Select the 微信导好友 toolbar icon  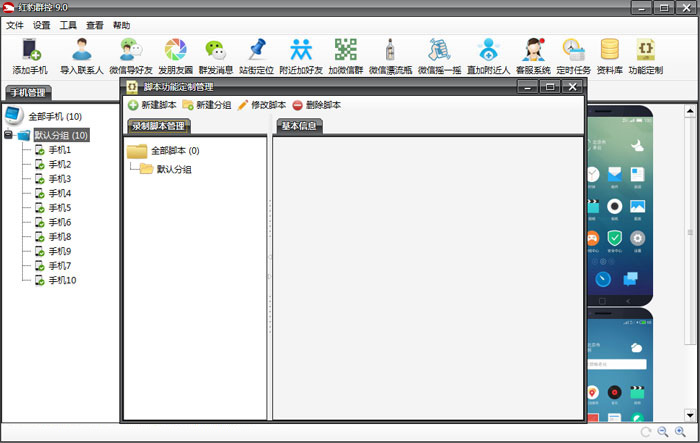tap(131, 56)
